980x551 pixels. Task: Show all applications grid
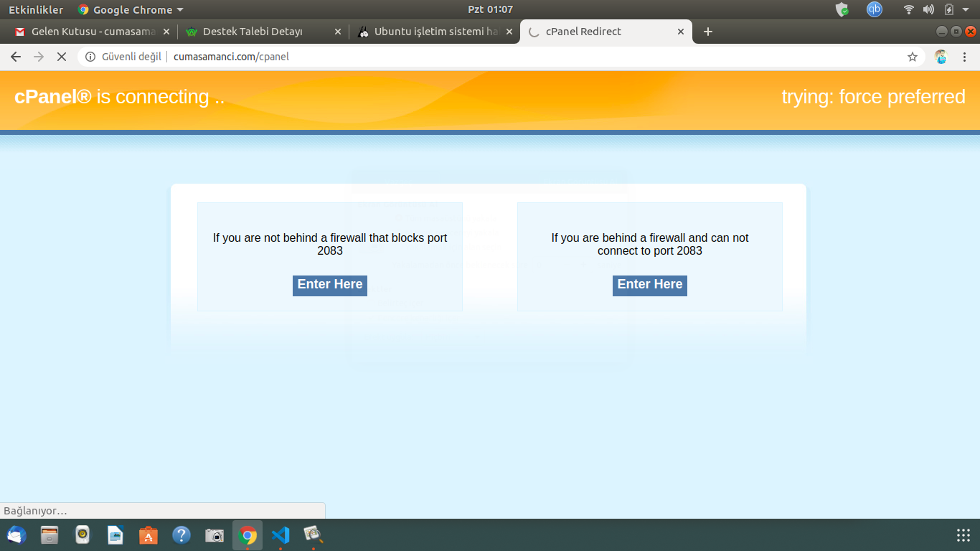click(x=963, y=535)
